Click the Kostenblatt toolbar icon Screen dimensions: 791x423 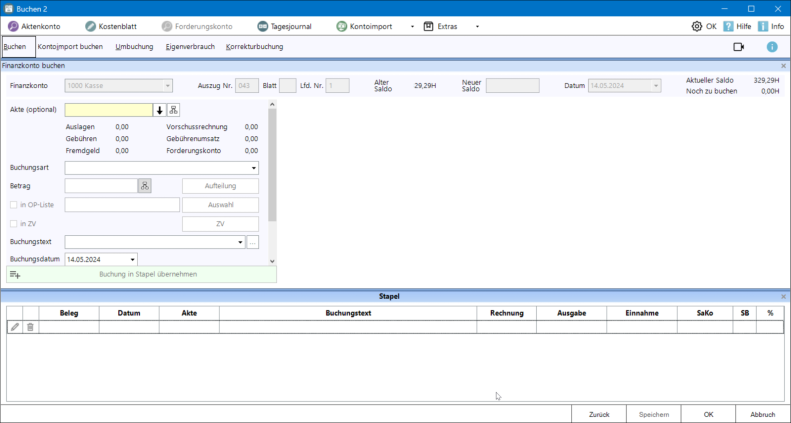91,26
